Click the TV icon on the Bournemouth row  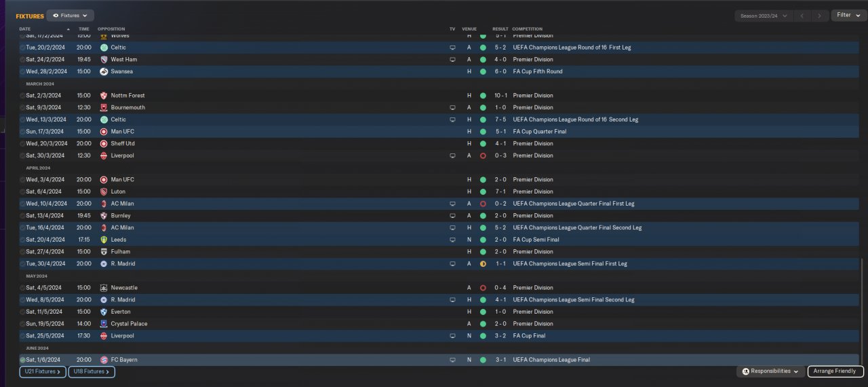452,107
